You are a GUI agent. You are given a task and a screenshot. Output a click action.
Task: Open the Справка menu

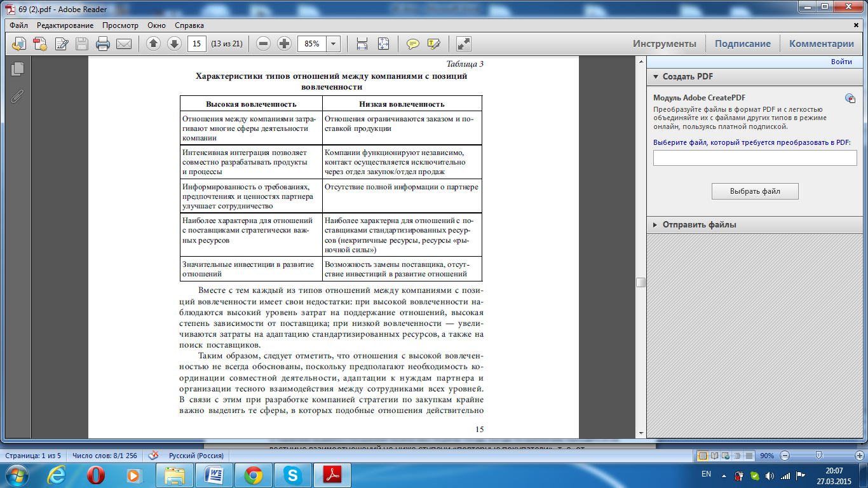(x=189, y=25)
